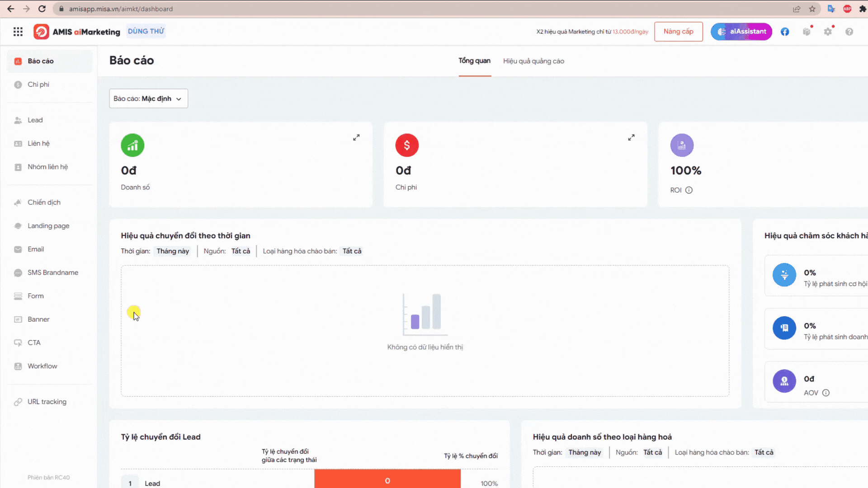This screenshot has width=868, height=488.
Task: Click the orange Lead funnel bar
Action: click(387, 479)
